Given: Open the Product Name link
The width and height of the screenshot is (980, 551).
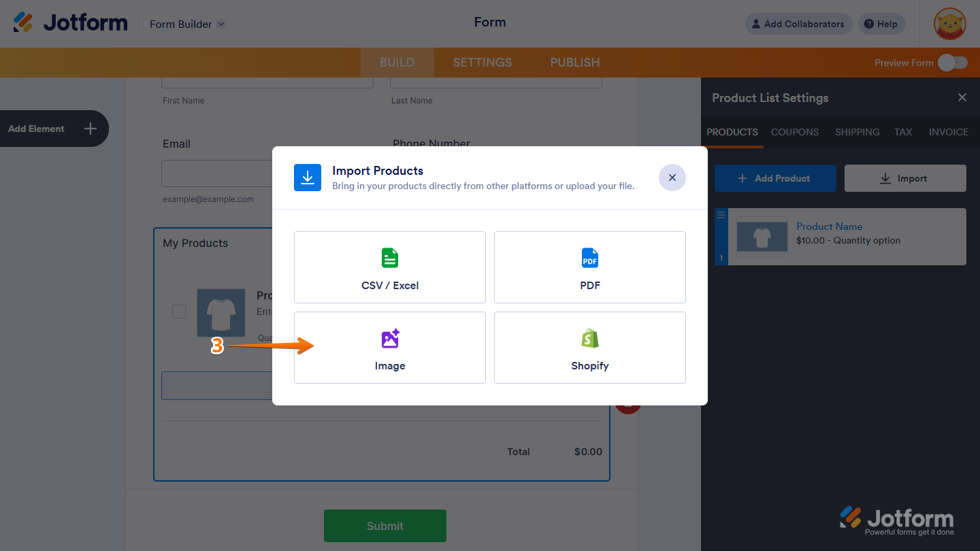Looking at the screenshot, I should click(x=830, y=227).
